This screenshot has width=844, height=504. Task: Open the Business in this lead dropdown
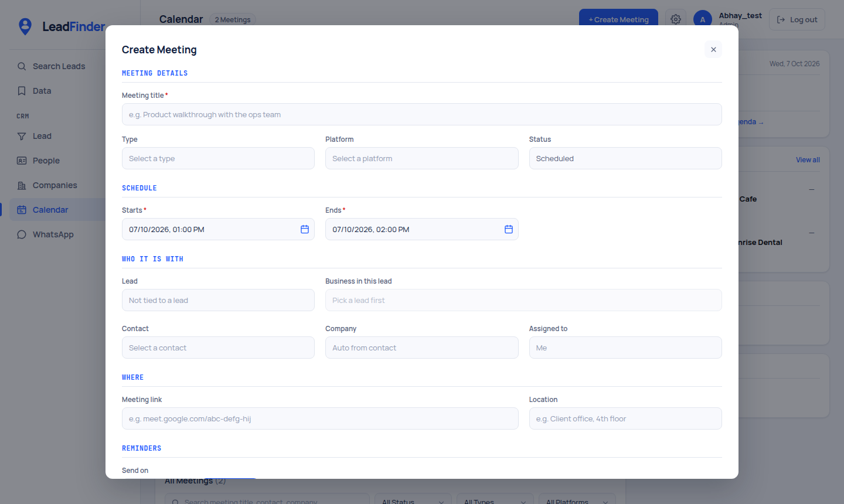point(523,300)
